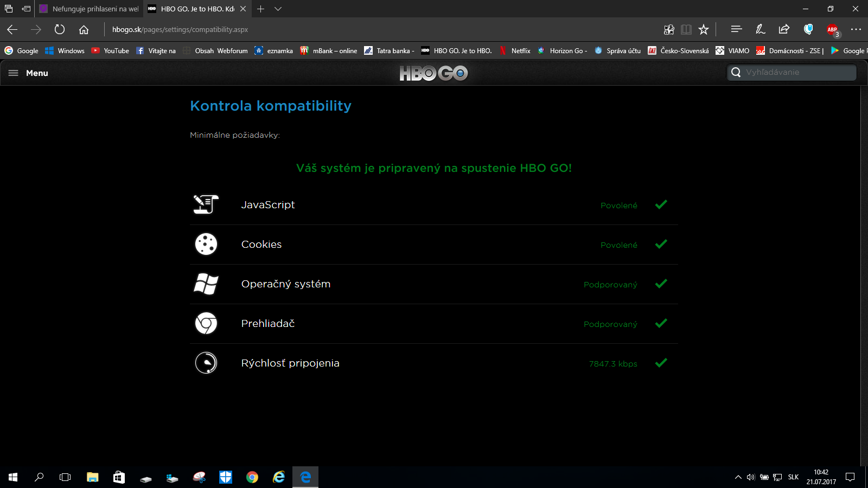Click the HBO GO logo
Screen dimensions: 868x488
[x=433, y=73]
